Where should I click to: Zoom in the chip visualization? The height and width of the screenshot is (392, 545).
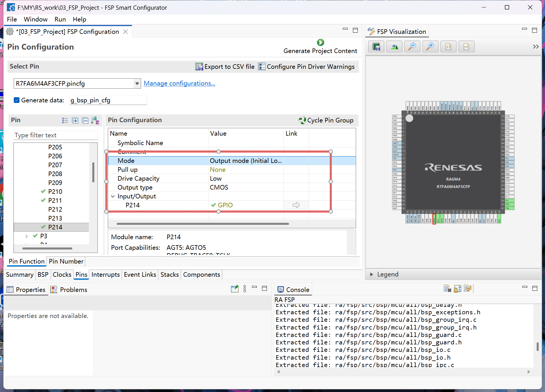pos(430,47)
